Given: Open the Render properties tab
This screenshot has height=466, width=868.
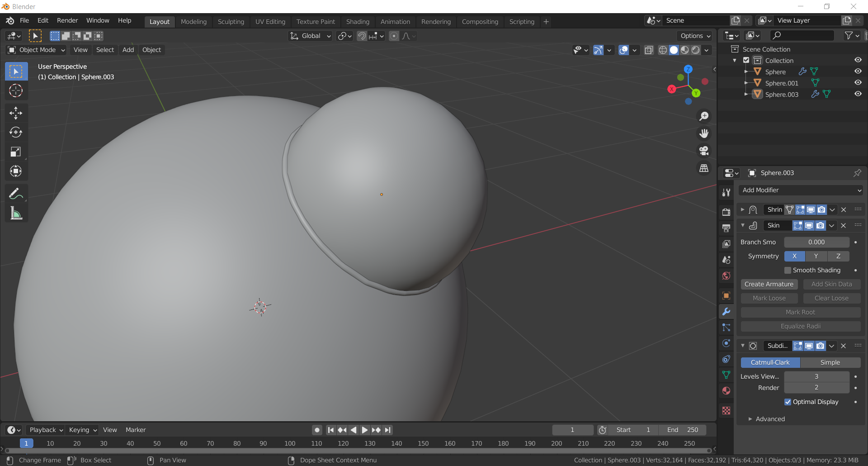Looking at the screenshot, I should (726, 212).
